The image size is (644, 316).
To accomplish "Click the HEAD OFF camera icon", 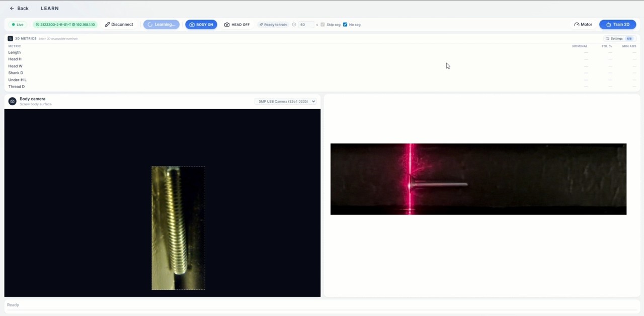I will 227,24.
